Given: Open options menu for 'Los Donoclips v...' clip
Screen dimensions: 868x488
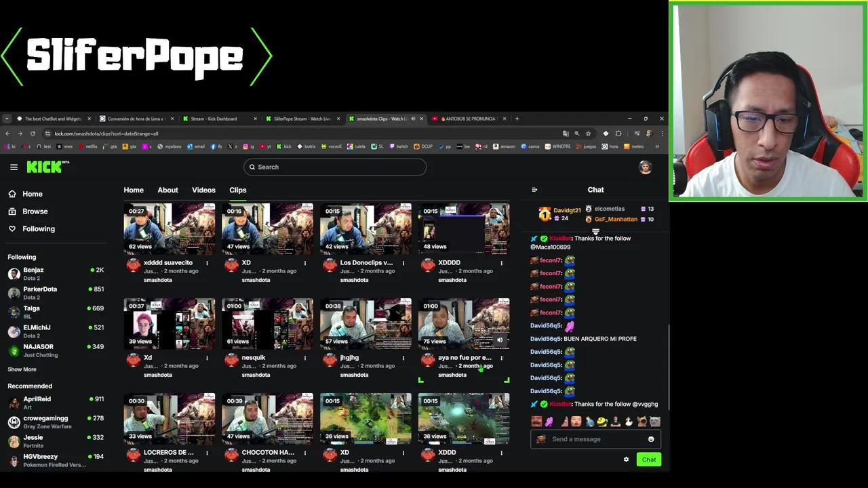Looking at the screenshot, I should tap(403, 263).
